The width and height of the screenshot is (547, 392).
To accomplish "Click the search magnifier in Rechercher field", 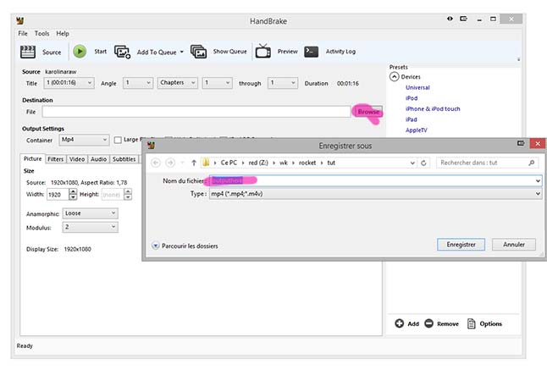I will [531, 163].
